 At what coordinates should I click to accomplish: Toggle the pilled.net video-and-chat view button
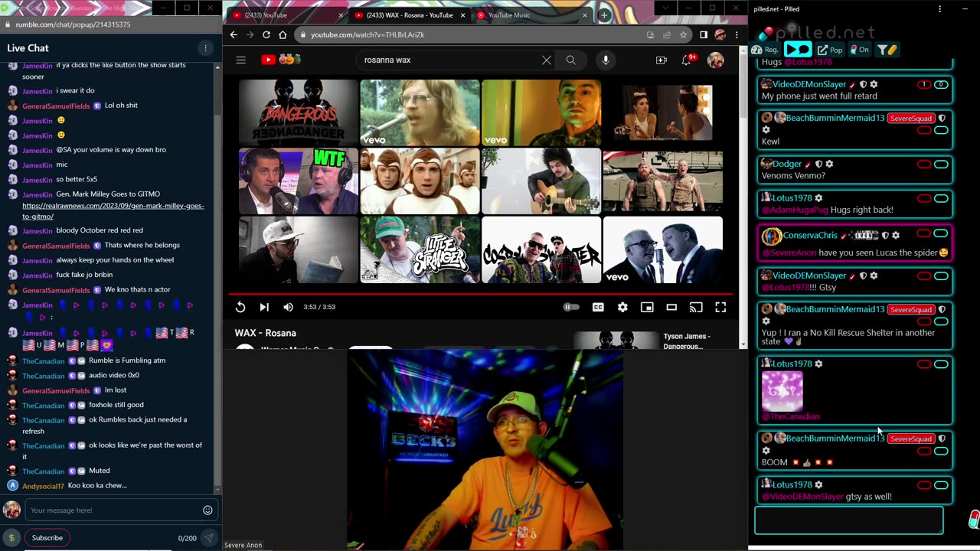[x=797, y=50]
